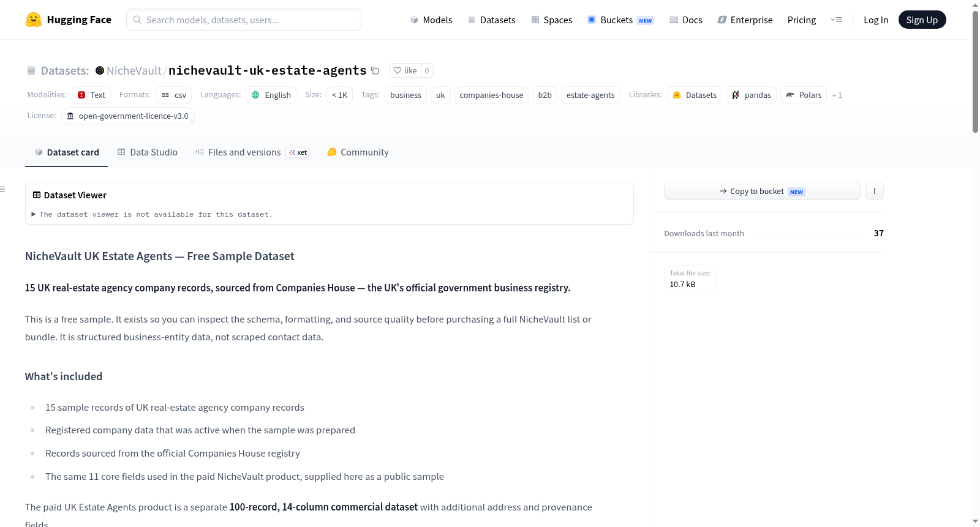Click the search magnifier icon
980x527 pixels.
click(x=137, y=20)
